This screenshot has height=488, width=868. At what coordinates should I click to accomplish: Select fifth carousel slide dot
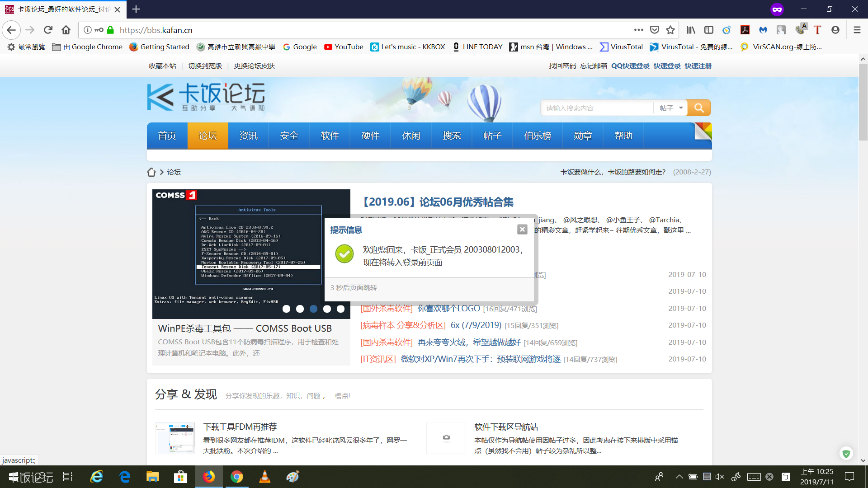[x=340, y=309]
